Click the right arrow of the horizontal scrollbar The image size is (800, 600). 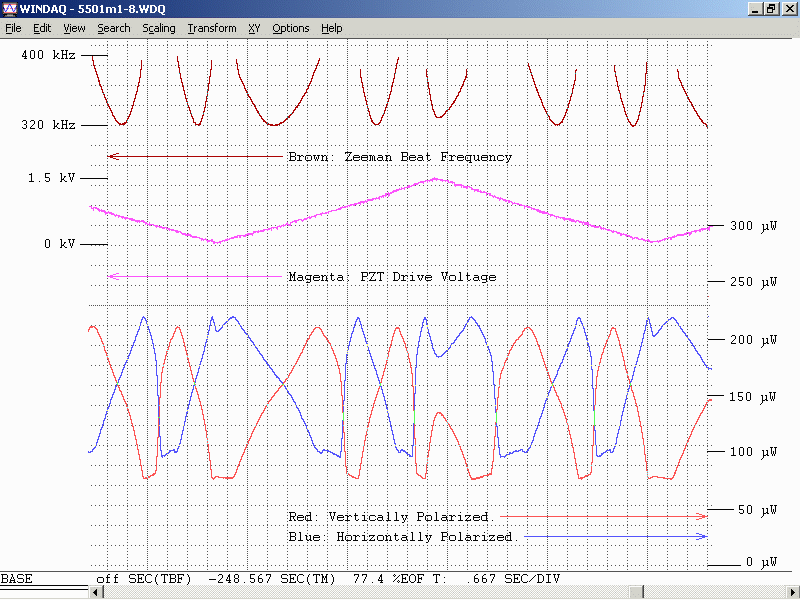[791, 592]
